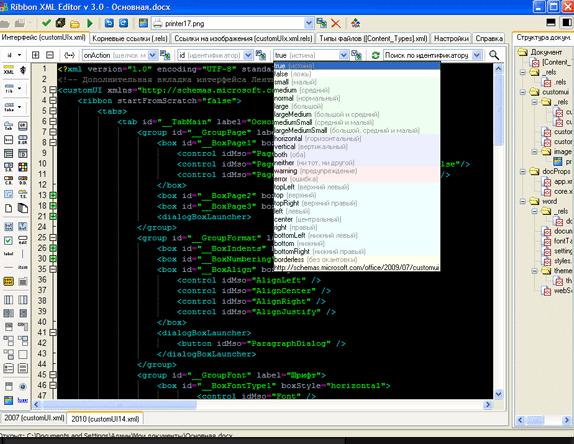Click the green play arrow icon
574x444 pixels.
pyautogui.click(x=90, y=23)
